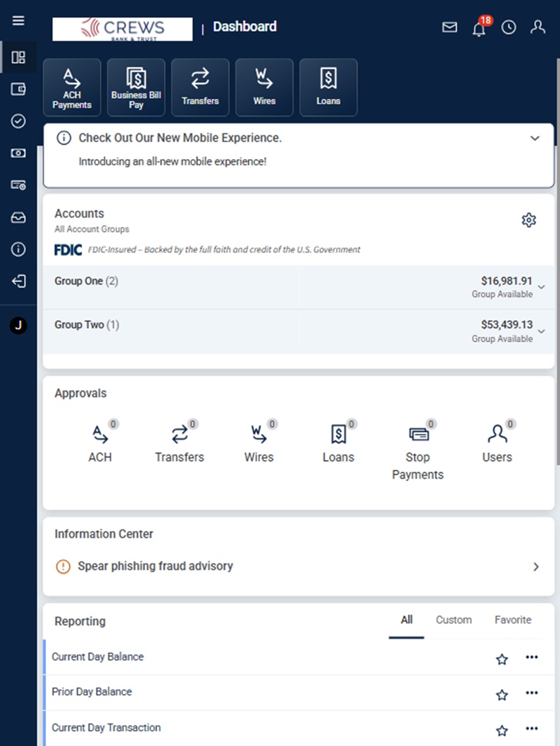Open Spear phishing fraud advisory arrow

click(x=536, y=567)
